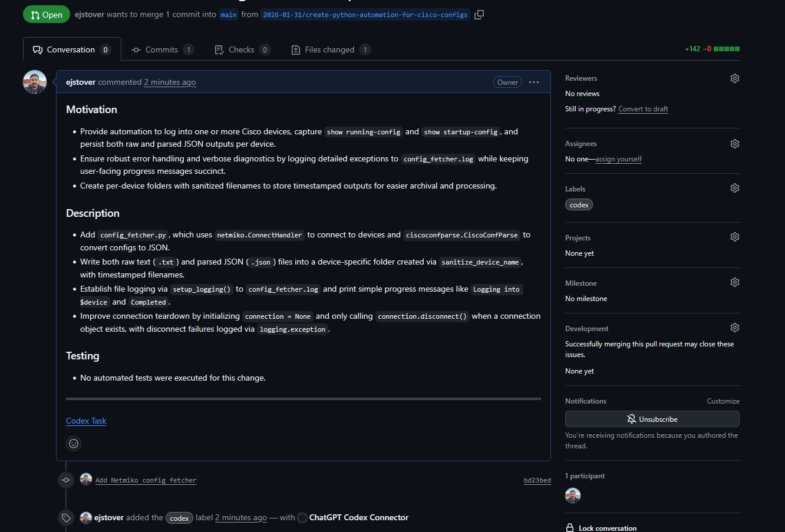The image size is (785, 532).
Task: Unsubscribe from thread notifications
Action: click(652, 419)
